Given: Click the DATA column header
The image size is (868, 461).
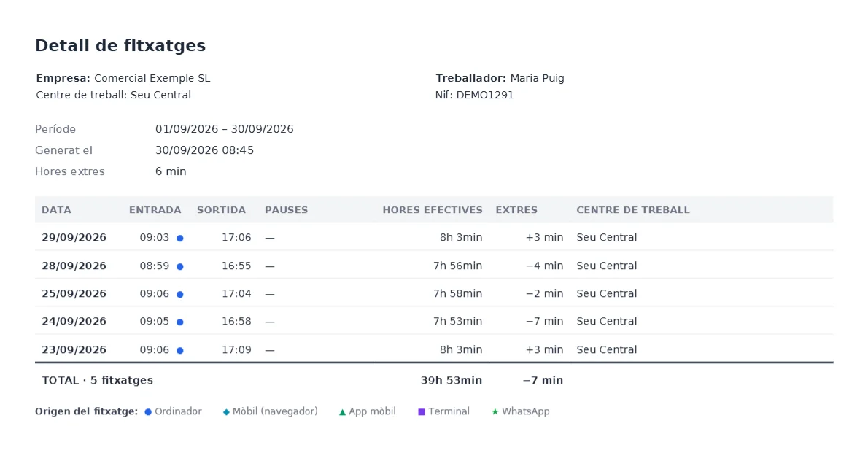Looking at the screenshot, I should [56, 210].
